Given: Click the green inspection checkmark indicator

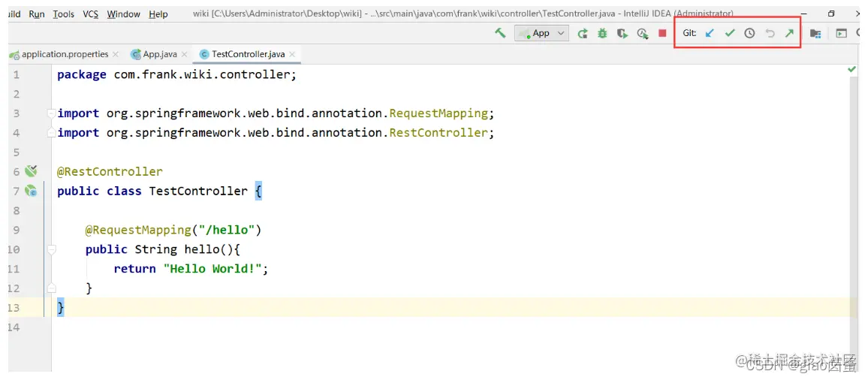Looking at the screenshot, I should [851, 69].
